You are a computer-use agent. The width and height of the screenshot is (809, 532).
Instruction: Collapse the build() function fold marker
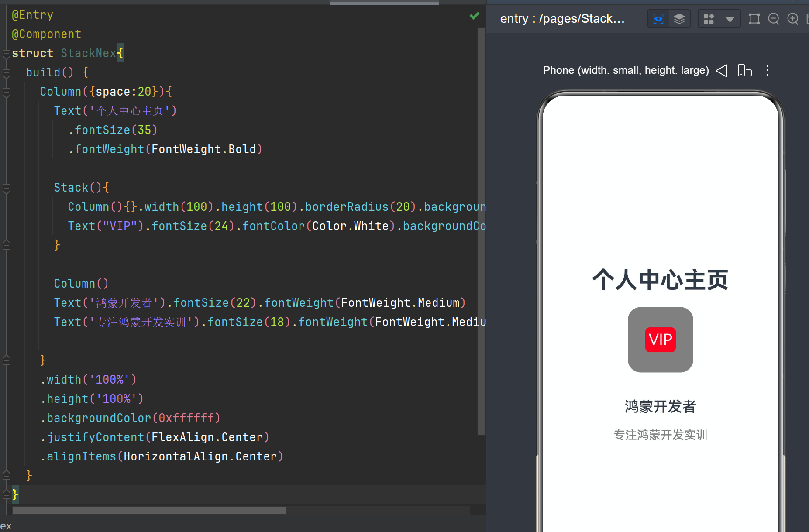coord(7,73)
